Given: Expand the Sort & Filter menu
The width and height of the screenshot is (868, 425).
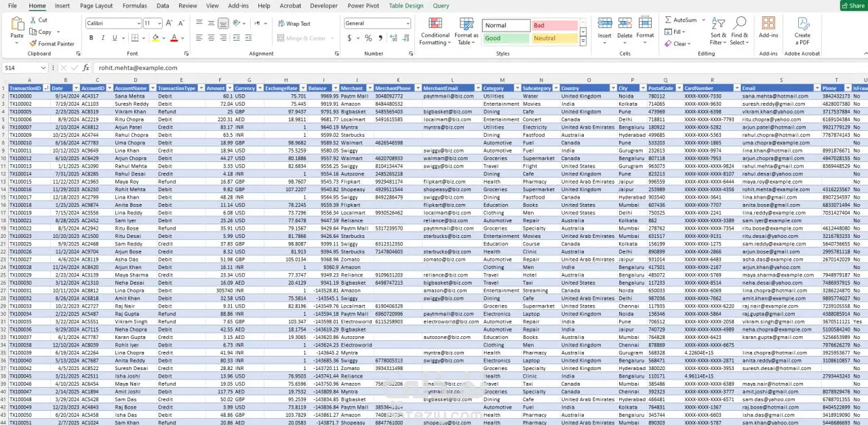Looking at the screenshot, I should [718, 31].
